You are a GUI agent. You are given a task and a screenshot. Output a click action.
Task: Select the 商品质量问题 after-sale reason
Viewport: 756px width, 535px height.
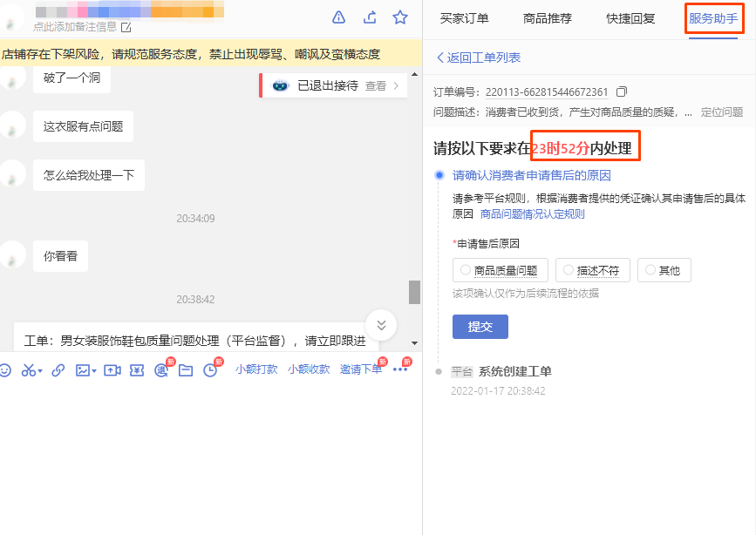click(500, 270)
